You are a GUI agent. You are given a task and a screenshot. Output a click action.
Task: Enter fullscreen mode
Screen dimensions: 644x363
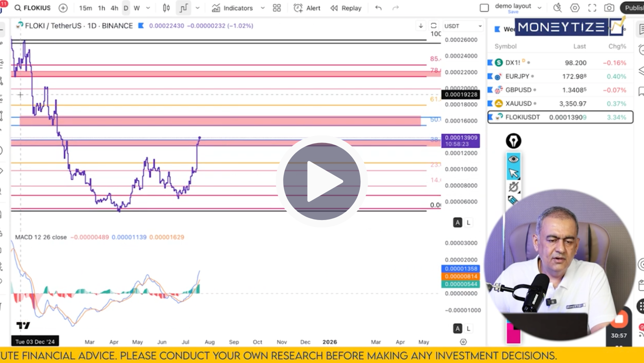[592, 8]
